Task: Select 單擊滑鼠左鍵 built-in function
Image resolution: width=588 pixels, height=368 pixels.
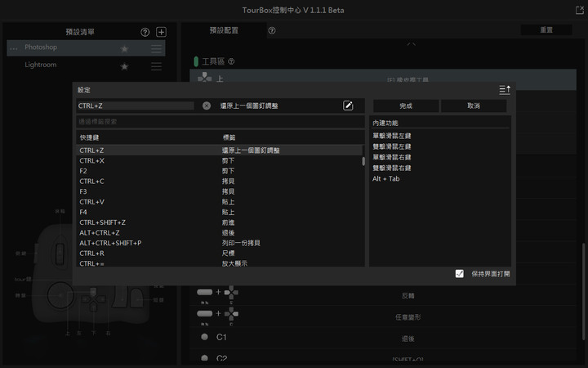Action: [391, 136]
